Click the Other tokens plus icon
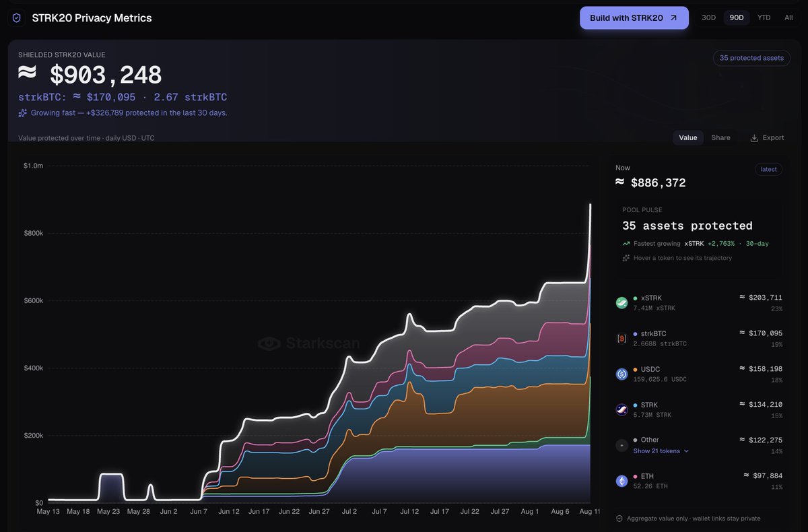This screenshot has height=532, width=808. click(622, 445)
